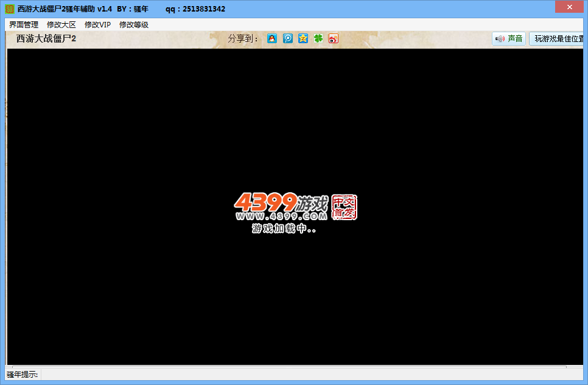Share to Qzone star icon
The image size is (588, 385).
point(303,38)
